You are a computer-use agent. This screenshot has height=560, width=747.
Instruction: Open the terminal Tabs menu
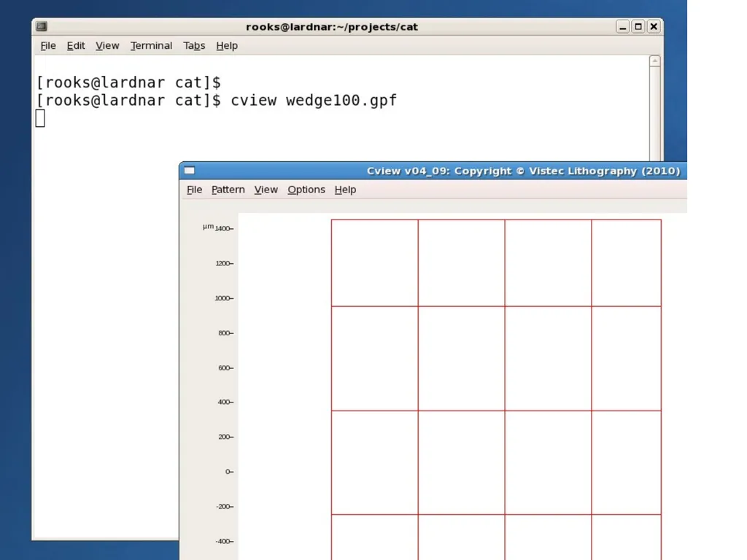[x=194, y=46]
